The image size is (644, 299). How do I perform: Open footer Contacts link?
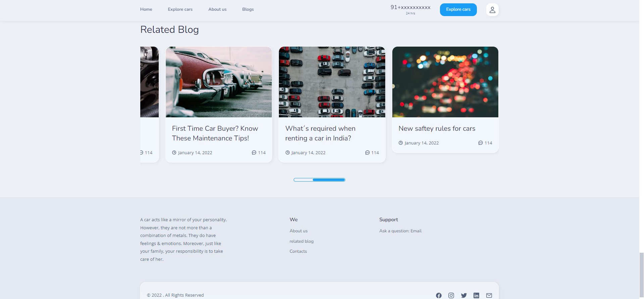298,251
